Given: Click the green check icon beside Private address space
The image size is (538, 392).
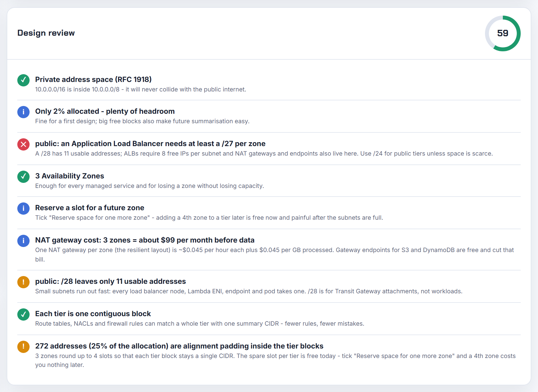Looking at the screenshot, I should coord(23,80).
